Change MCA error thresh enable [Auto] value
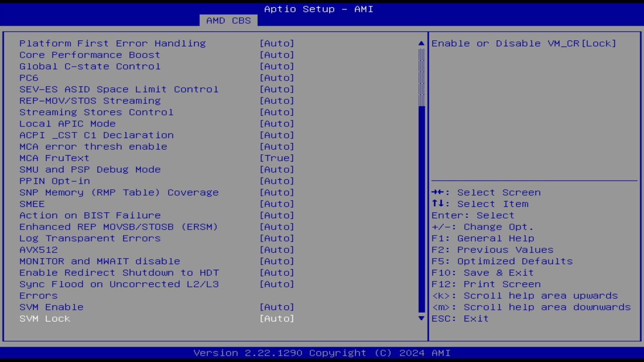 (x=277, y=147)
